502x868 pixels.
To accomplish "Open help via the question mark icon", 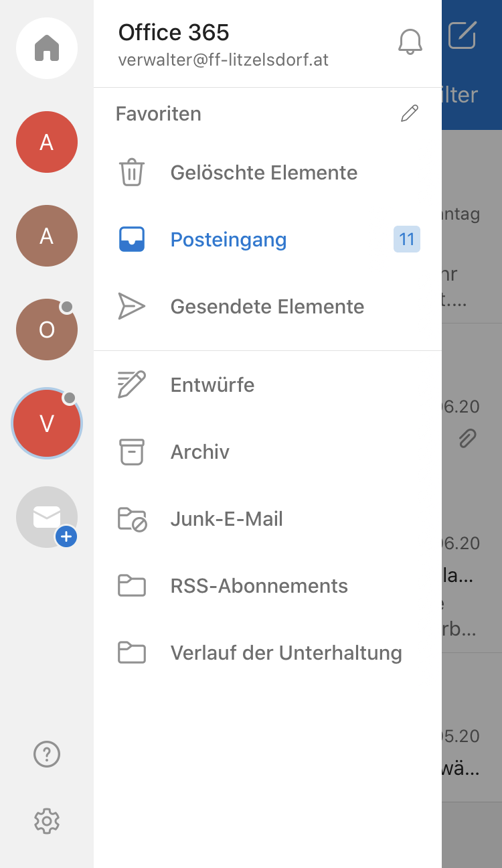I will coord(47,754).
